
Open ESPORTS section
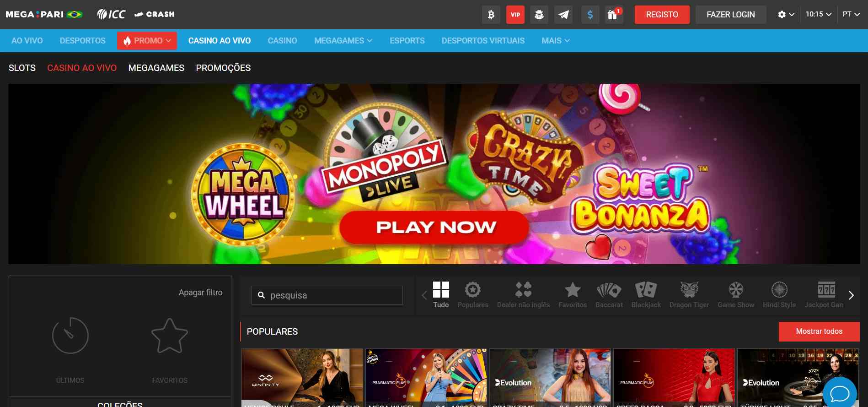pyautogui.click(x=407, y=41)
